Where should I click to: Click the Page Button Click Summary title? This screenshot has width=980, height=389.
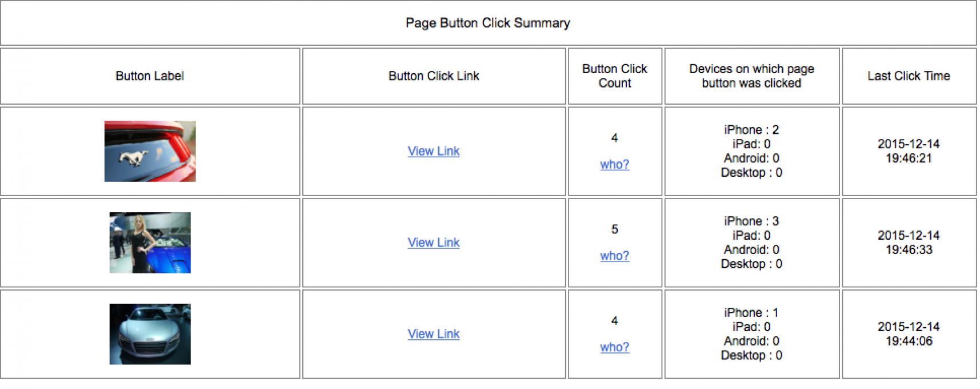click(488, 23)
